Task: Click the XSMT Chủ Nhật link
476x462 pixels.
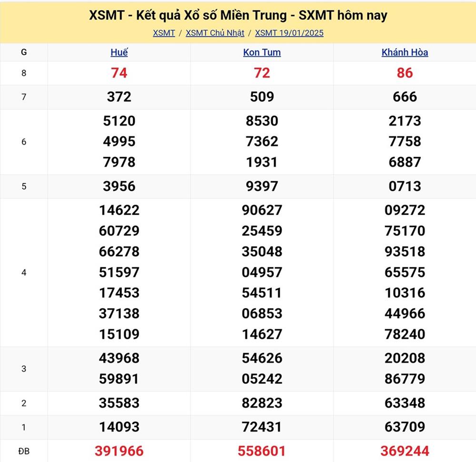Action: point(215,33)
